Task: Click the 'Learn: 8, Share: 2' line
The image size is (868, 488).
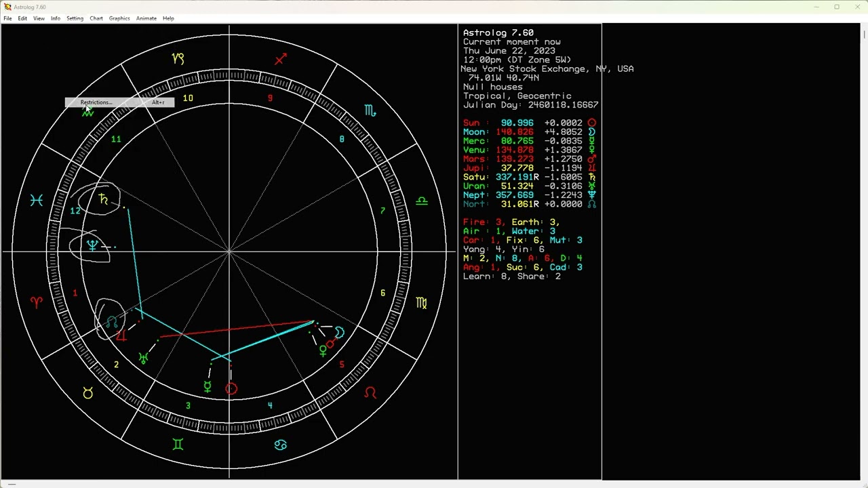Action: (x=512, y=277)
